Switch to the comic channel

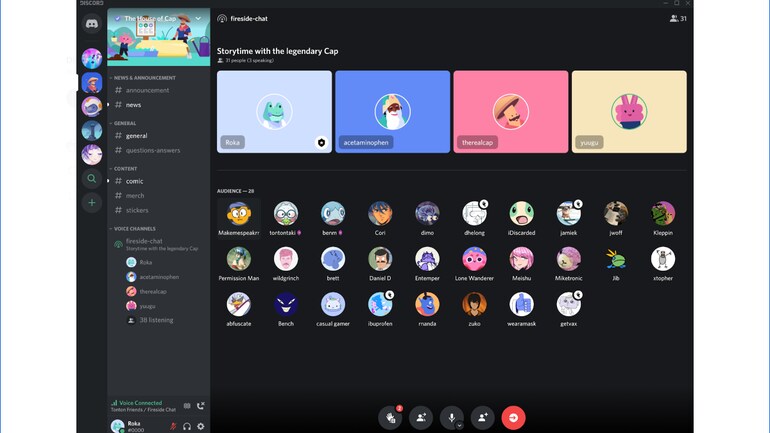135,181
